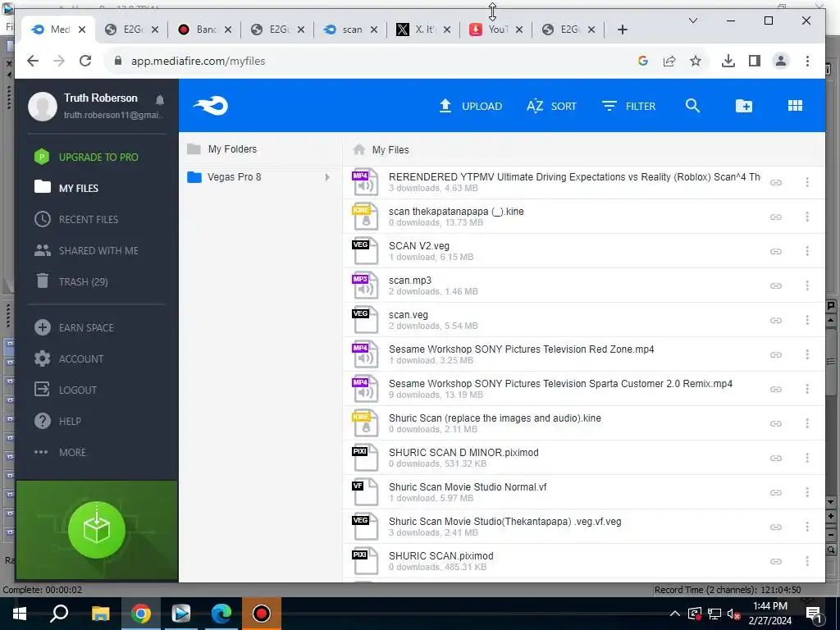Open Microsoft Edge from the taskbar
Screen dimensions: 840x630
[221, 614]
